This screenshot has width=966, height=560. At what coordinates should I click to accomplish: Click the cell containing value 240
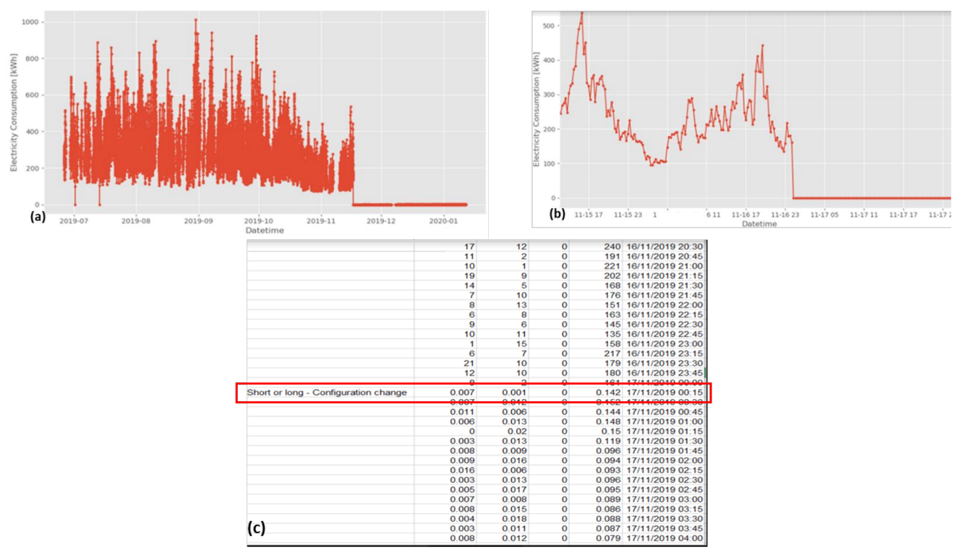(x=611, y=247)
